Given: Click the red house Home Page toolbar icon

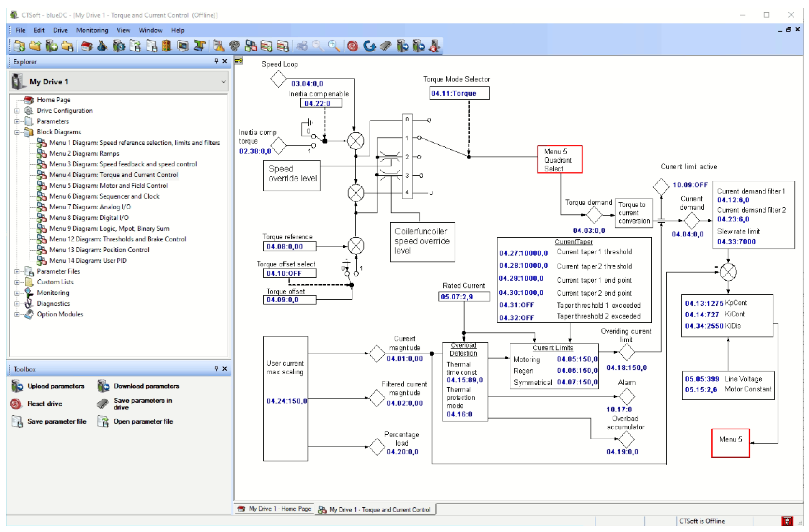Looking at the screenshot, I should (87, 46).
